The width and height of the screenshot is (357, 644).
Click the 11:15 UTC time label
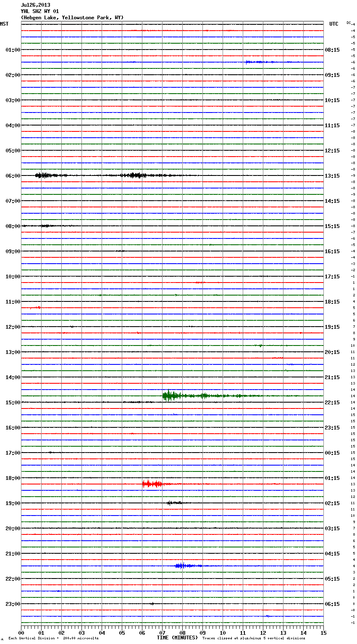coord(332,126)
